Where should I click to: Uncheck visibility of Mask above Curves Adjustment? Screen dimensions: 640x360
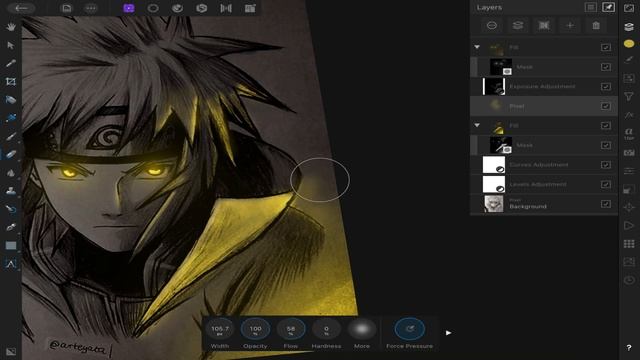pyautogui.click(x=606, y=145)
